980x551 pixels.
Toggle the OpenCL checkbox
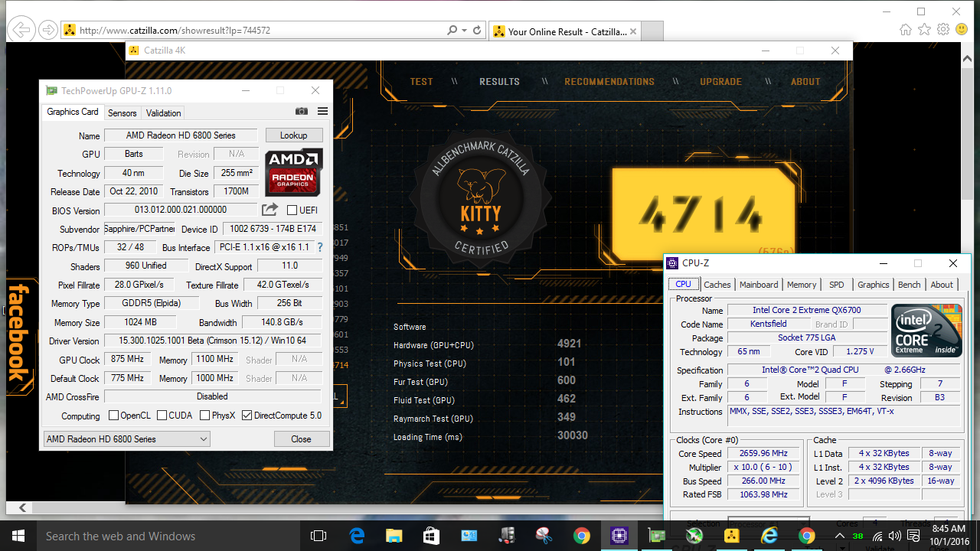(113, 416)
